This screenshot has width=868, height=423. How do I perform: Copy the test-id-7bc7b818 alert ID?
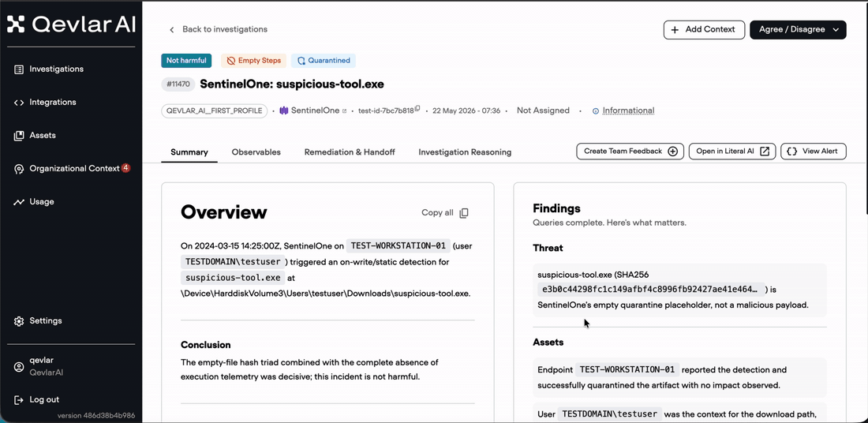pos(418,109)
